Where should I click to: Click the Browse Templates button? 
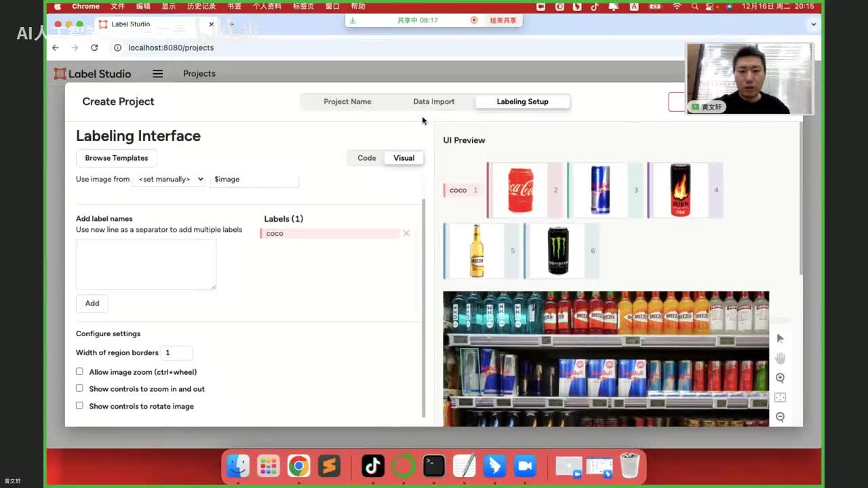117,158
